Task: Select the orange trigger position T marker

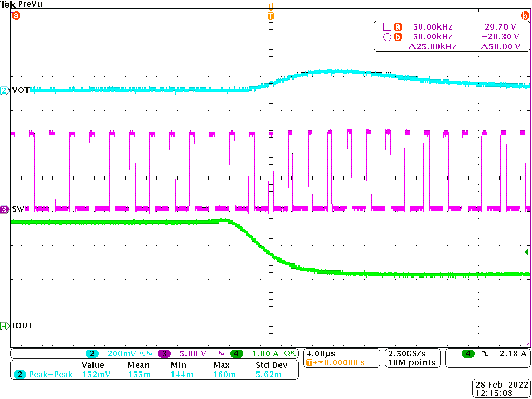Action: [x=270, y=16]
